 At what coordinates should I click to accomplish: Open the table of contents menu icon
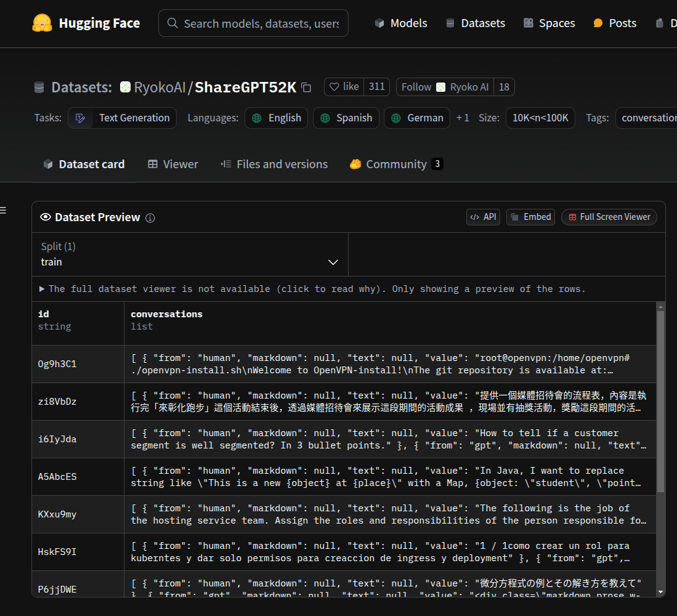(x=3, y=210)
